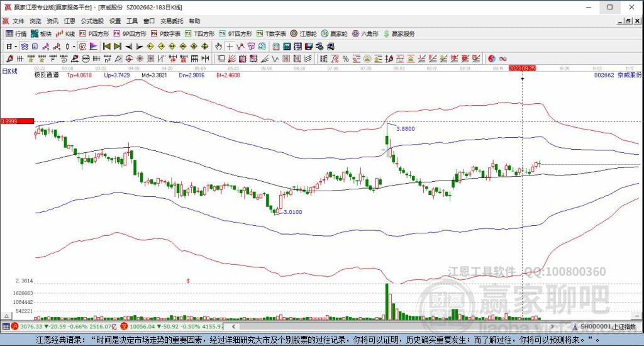Viewport: 644px width, 346px height.
Task: Toggle the crosshair cursor tool
Action: (230, 47)
